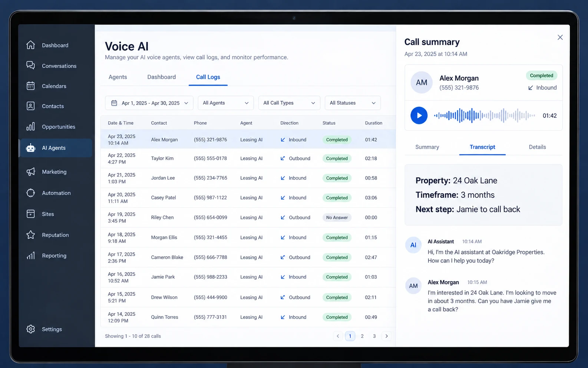Viewport: 588px width, 368px height.
Task: Click phone number (555) 988-2233
Action: click(x=211, y=277)
